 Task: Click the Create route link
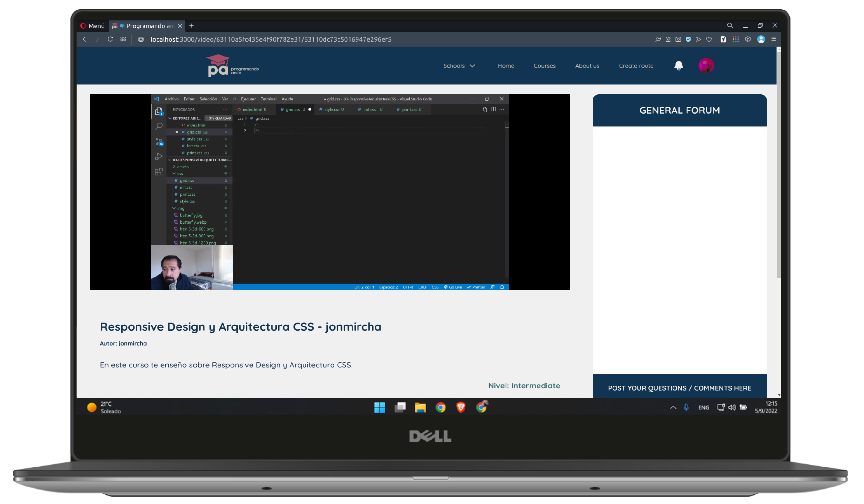(x=636, y=66)
